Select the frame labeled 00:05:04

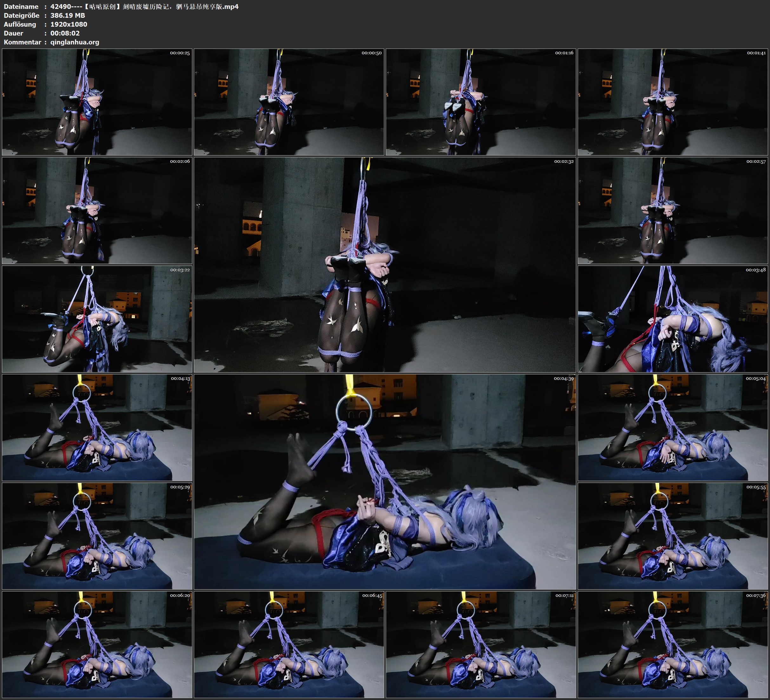673,427
